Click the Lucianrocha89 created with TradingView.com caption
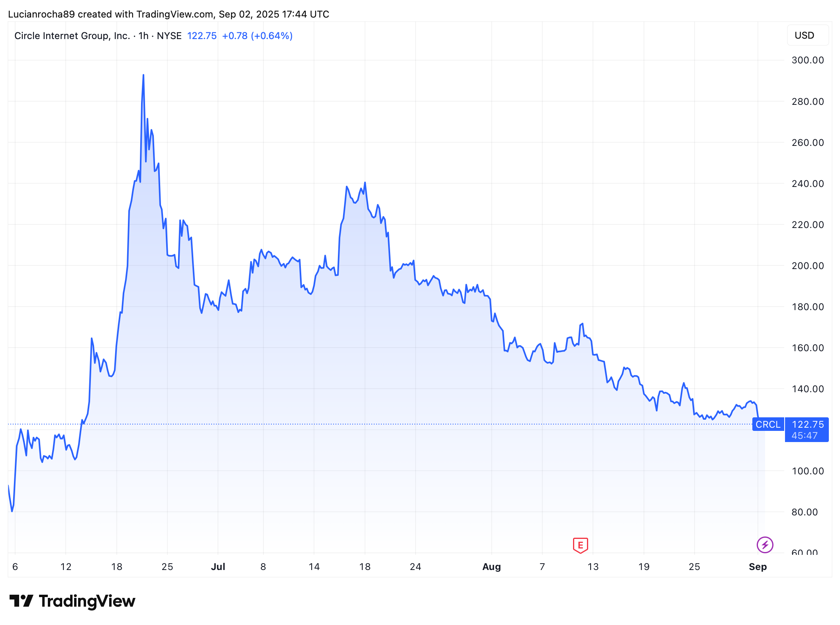The width and height of the screenshot is (840, 625). [169, 14]
